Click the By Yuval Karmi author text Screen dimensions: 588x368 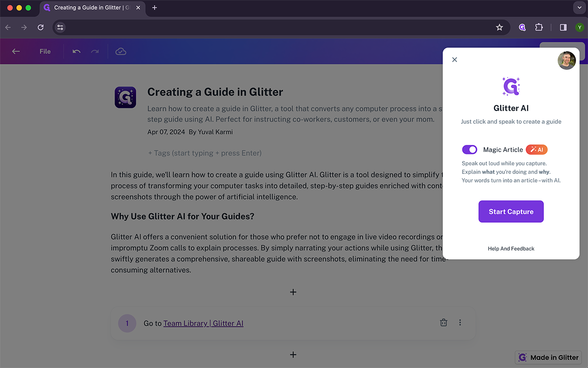pos(211,132)
